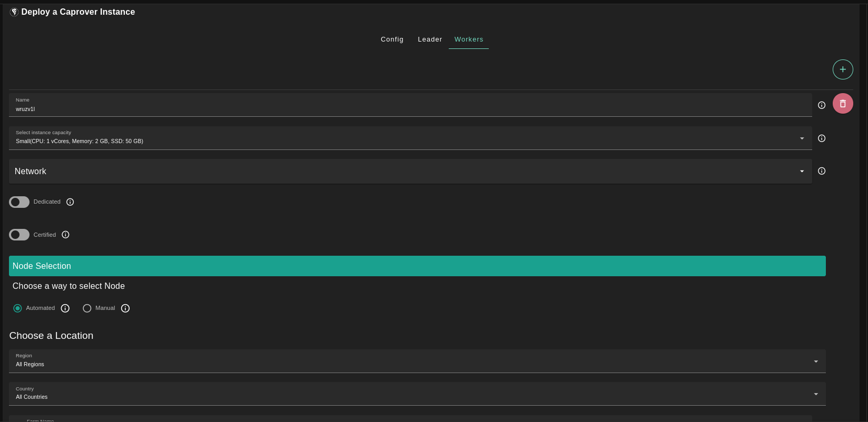Show info for the Dedicated option
The width and height of the screenshot is (868, 422).
[70, 202]
